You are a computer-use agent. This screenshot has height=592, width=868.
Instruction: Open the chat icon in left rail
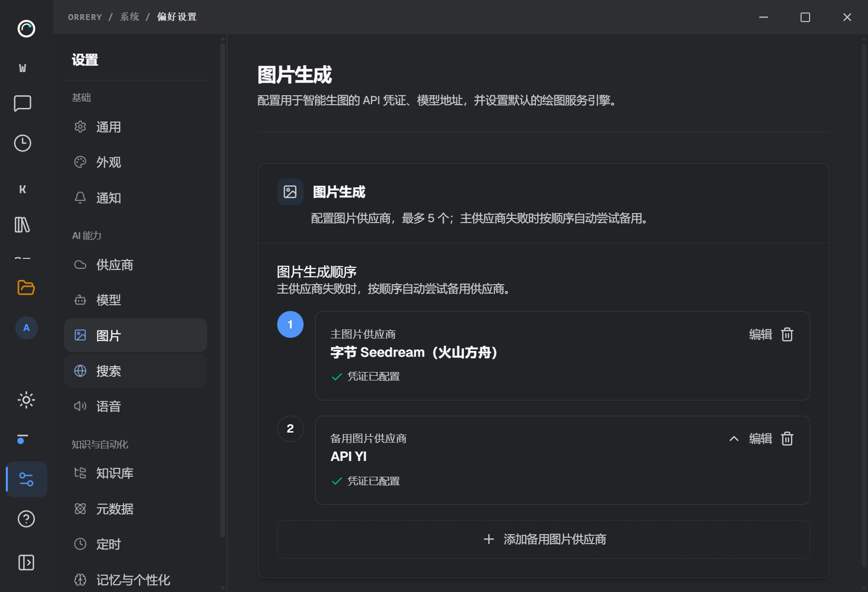23,103
